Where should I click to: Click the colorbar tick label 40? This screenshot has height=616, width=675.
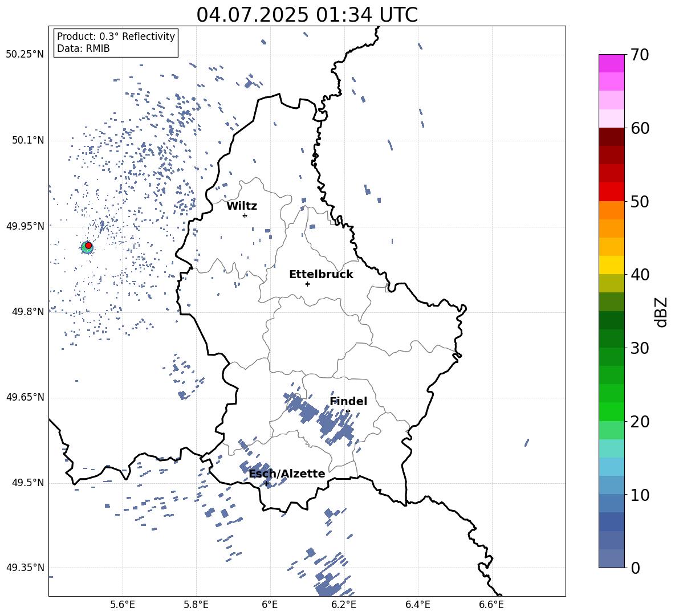pyautogui.click(x=640, y=275)
